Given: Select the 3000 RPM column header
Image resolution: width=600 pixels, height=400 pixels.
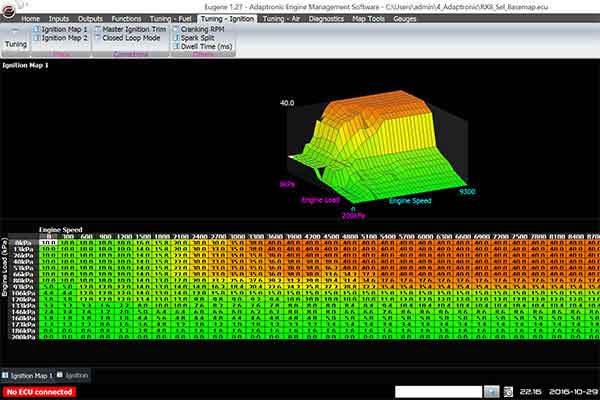Looking at the screenshot, I should coord(237,237).
